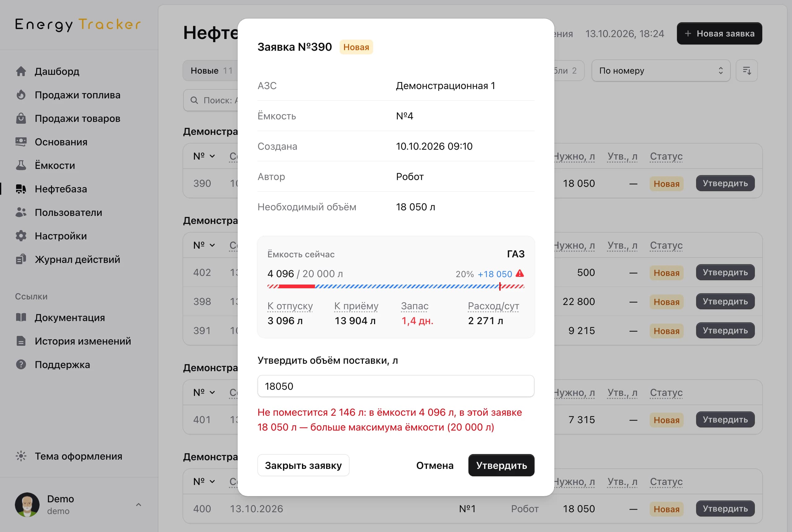Expand the Demo user menu chevron

coord(139,505)
